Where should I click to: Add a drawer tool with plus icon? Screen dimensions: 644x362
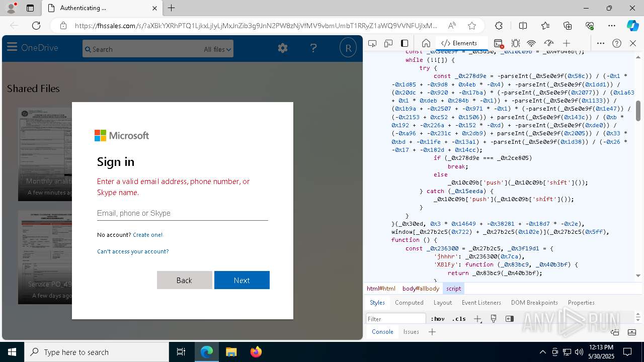click(x=432, y=332)
